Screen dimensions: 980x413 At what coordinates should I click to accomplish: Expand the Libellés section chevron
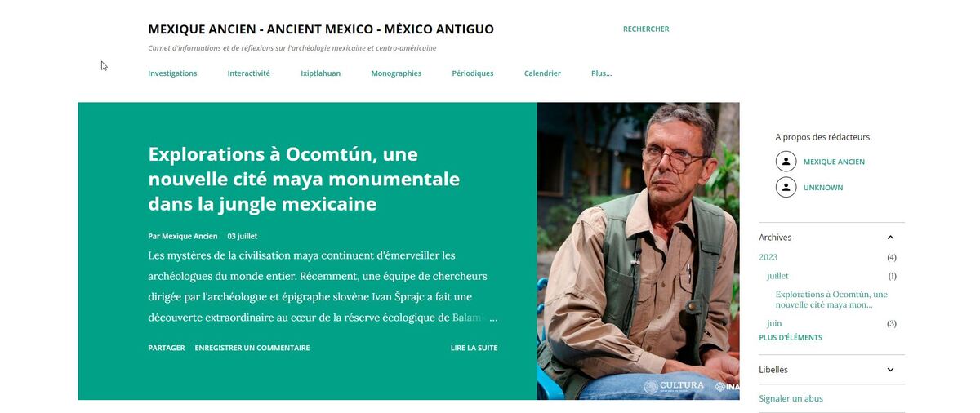coord(890,370)
